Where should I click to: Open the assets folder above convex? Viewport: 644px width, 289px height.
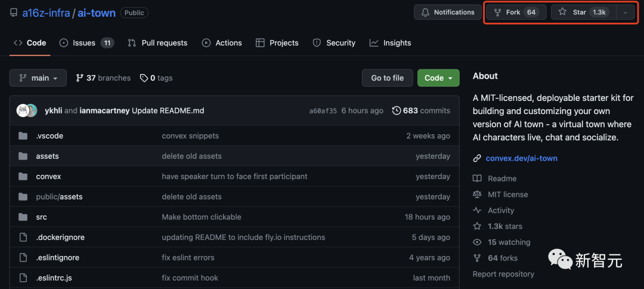47,156
